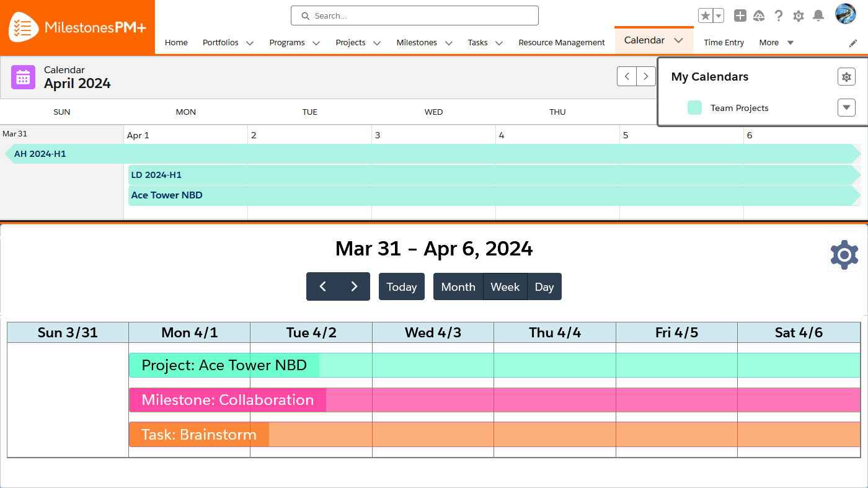
Task: Open Task: Brainstorm bar
Action: pos(495,435)
